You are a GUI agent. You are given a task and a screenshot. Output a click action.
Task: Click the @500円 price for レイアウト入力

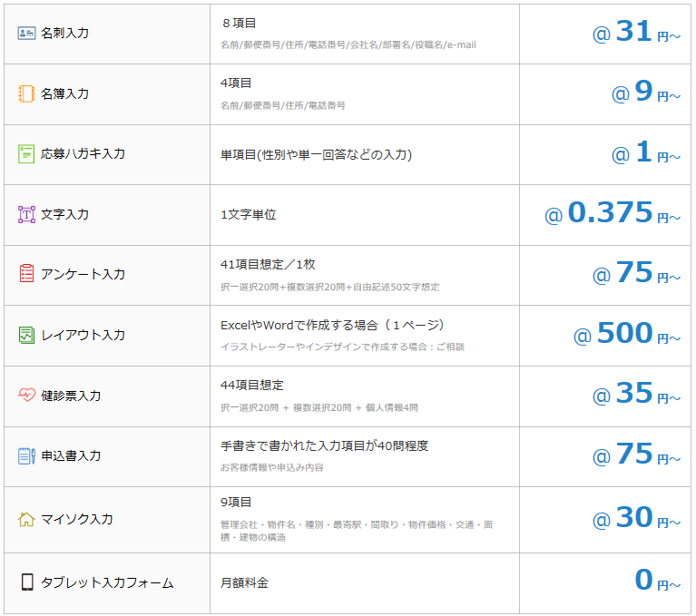pyautogui.click(x=626, y=335)
